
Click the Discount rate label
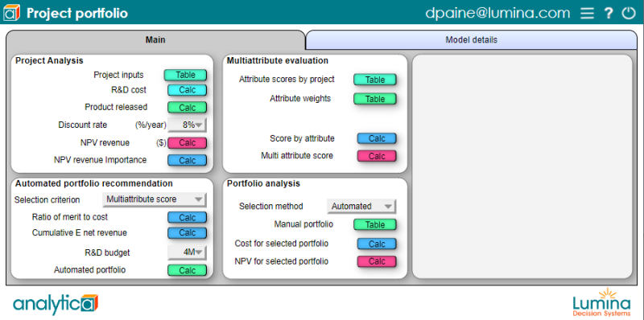pos(83,125)
